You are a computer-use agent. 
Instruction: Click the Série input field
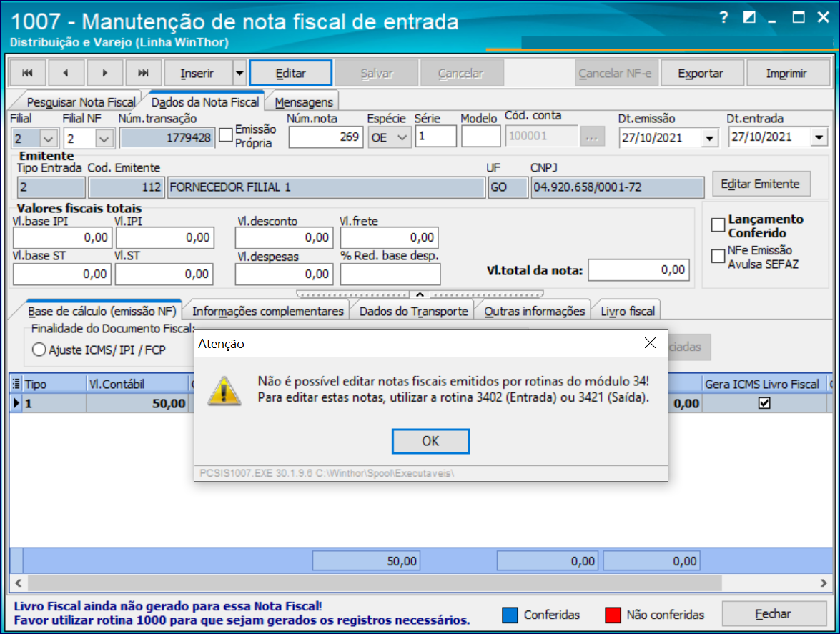pos(435,136)
